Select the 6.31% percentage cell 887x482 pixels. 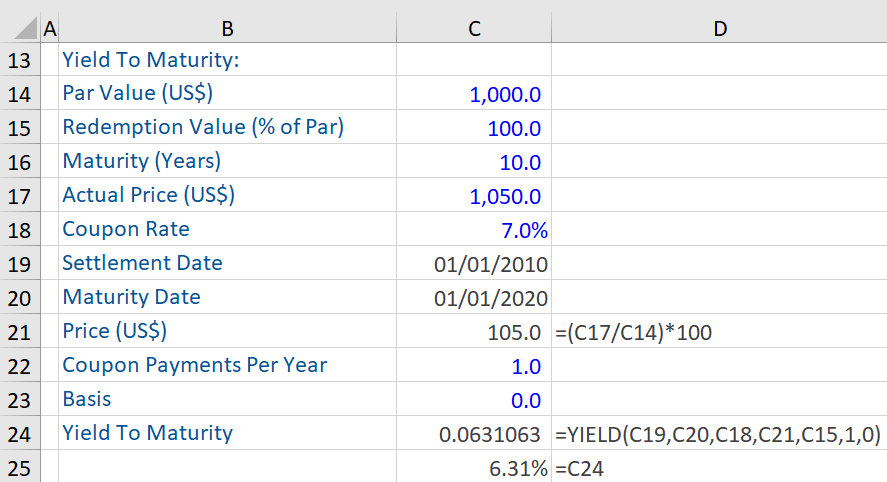[474, 467]
